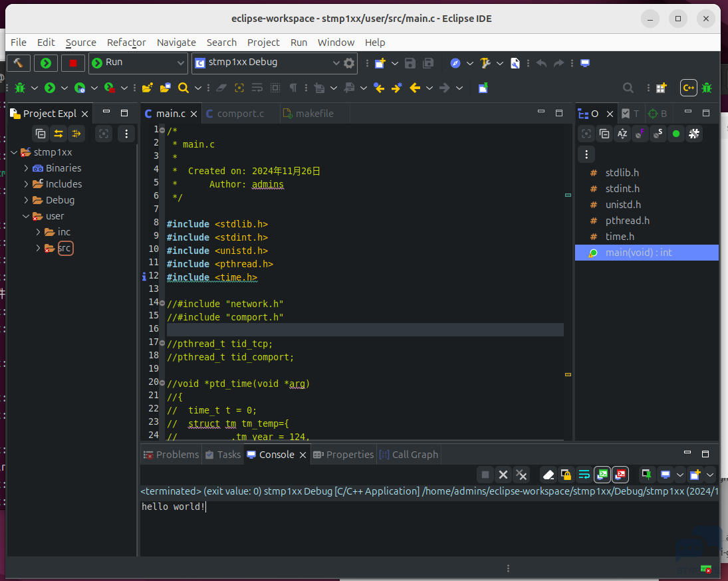
Task: Toggle Hide Fields in Outline toolbar
Action: point(640,134)
